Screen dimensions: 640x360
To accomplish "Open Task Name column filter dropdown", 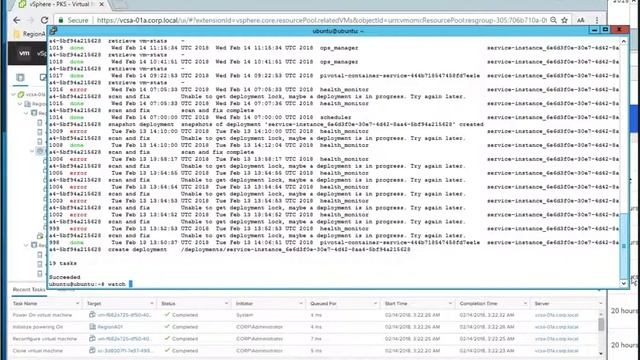I will [x=77, y=304].
